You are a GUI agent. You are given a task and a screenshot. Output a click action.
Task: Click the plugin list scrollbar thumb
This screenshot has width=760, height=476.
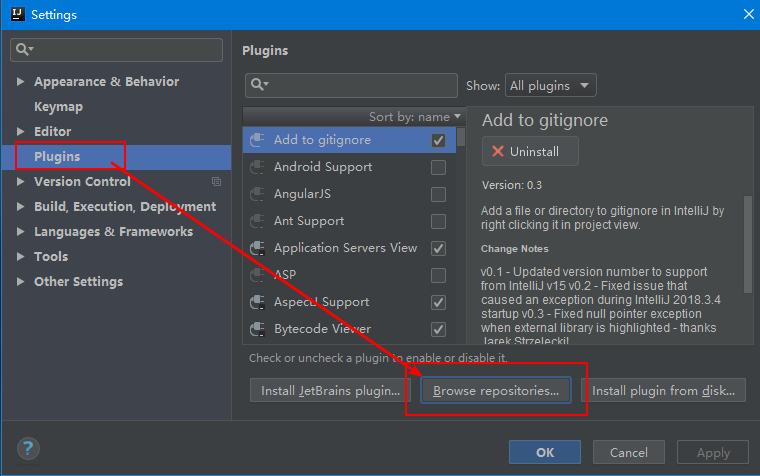pos(461,137)
